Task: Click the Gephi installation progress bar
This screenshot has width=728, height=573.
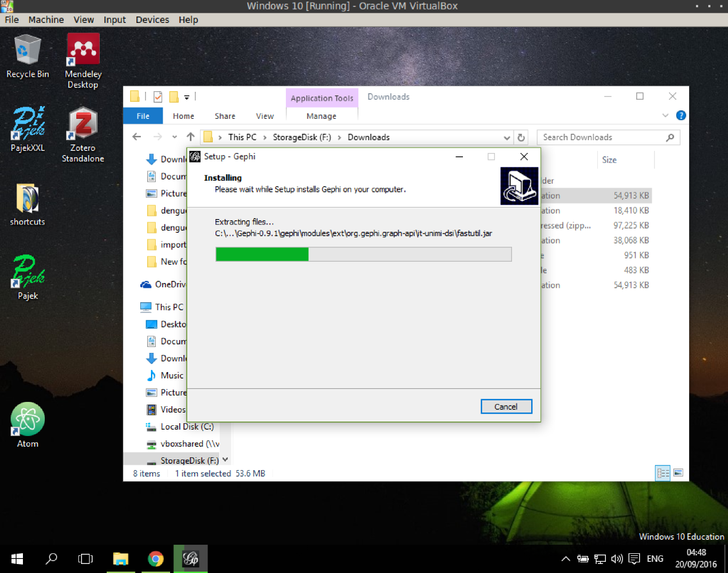Action: (x=363, y=254)
